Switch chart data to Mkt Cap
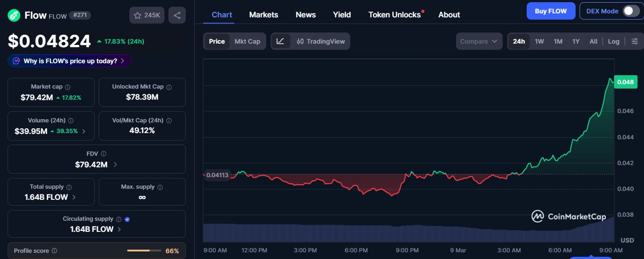The image size is (644, 259). [x=247, y=41]
